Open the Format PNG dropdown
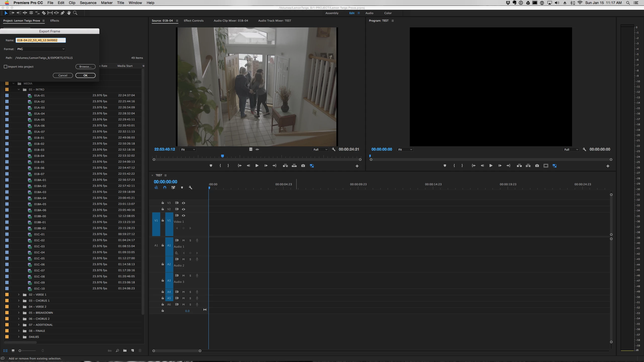The width and height of the screenshot is (644, 362). pyautogui.click(x=41, y=49)
